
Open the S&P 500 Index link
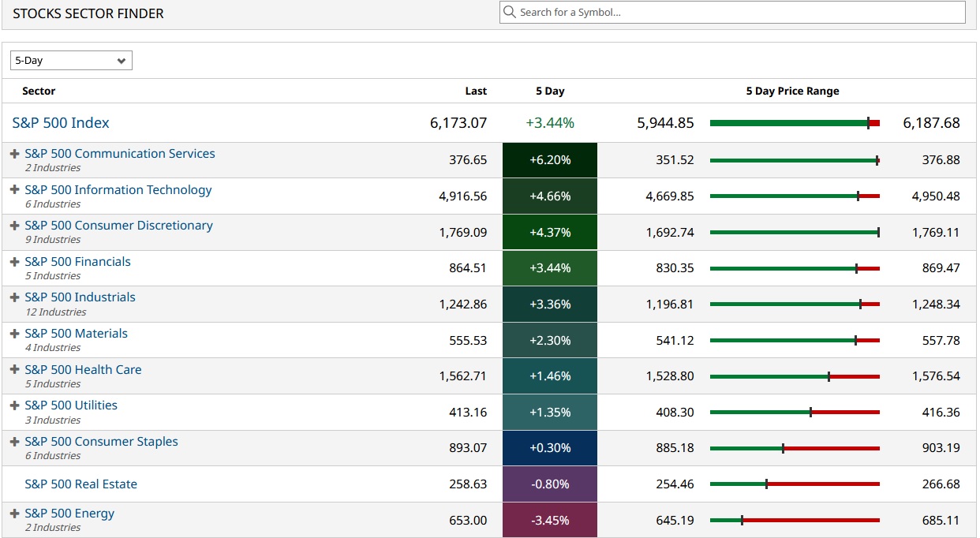point(61,123)
